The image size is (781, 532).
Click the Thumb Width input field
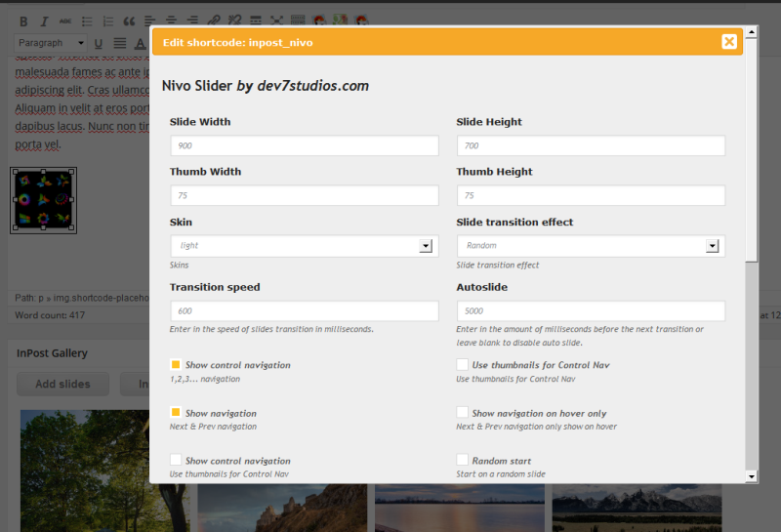pyautogui.click(x=305, y=196)
